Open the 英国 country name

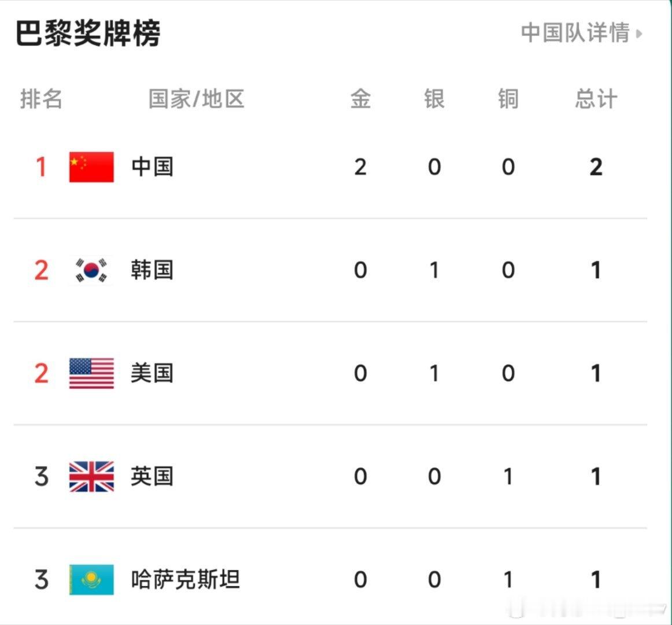(152, 476)
